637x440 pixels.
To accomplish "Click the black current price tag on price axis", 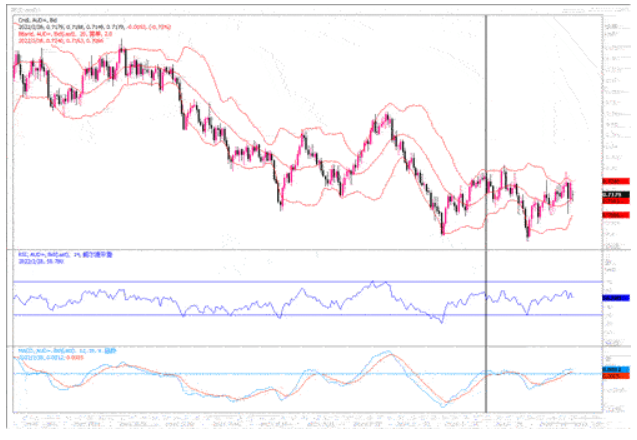I will coord(613,195).
